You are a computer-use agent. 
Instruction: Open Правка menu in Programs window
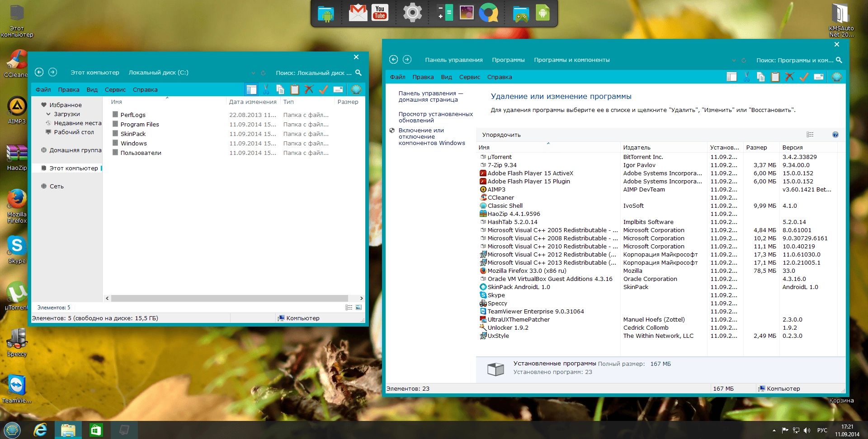pyautogui.click(x=423, y=77)
